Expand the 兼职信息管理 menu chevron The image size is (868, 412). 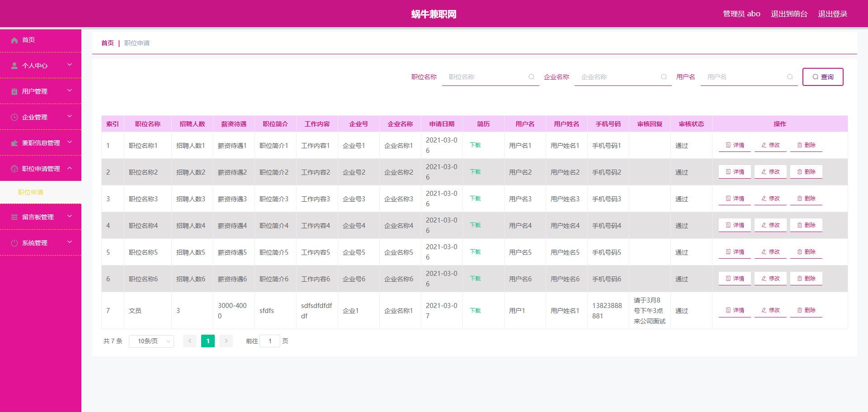tap(70, 142)
